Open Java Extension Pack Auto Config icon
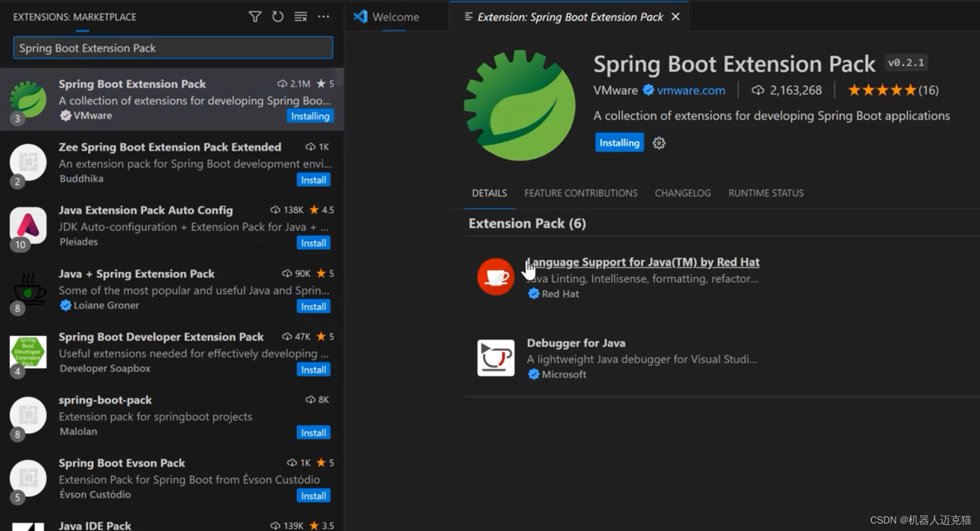The height and width of the screenshot is (531, 980). click(28, 226)
